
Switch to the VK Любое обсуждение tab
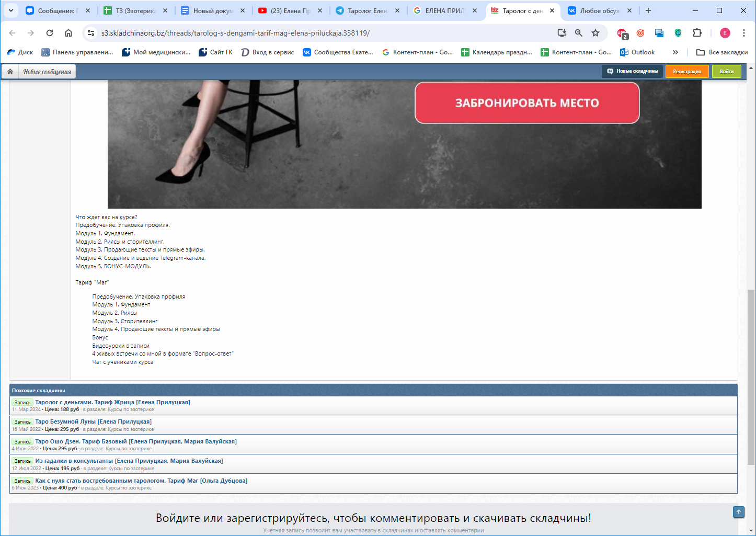600,10
